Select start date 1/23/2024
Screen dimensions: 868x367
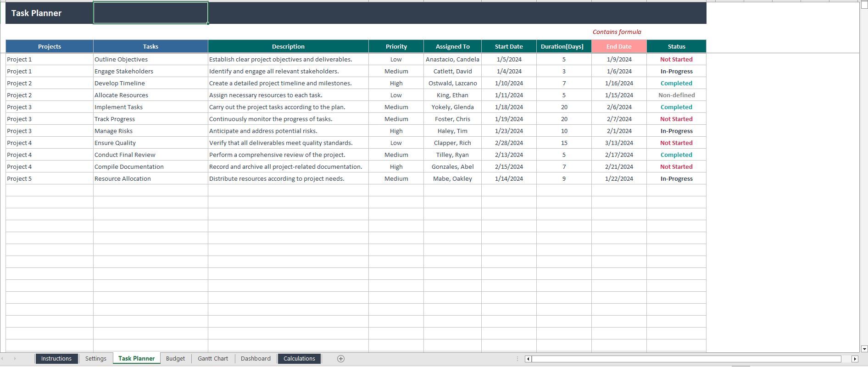pos(509,131)
